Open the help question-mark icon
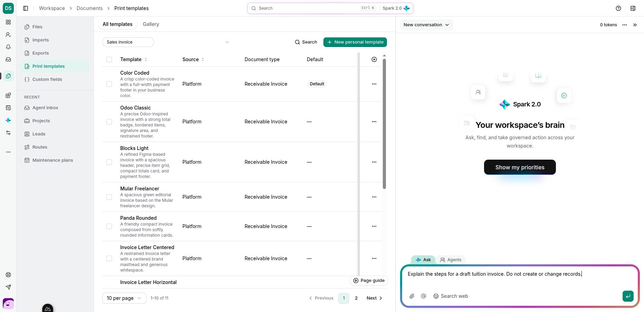644x312 pixels. pos(618,8)
